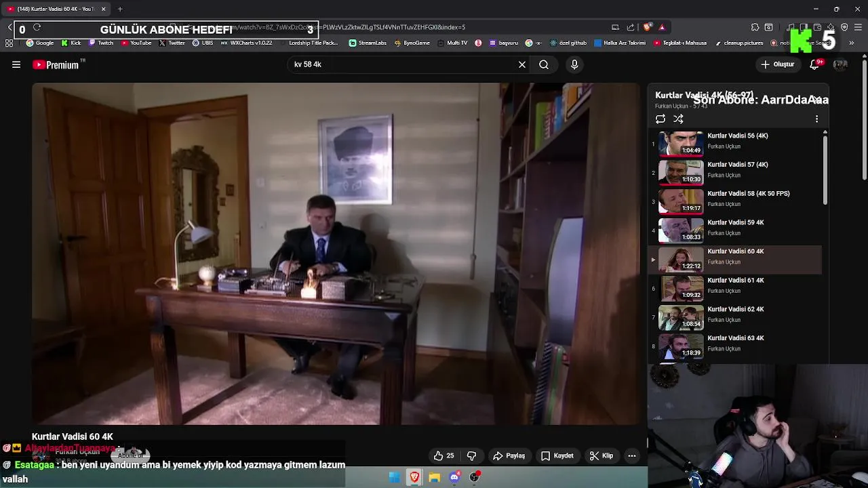Play Kurtlar Vadisi 63 4K from playlist
Screen dimensions: 868x488
coord(735,346)
